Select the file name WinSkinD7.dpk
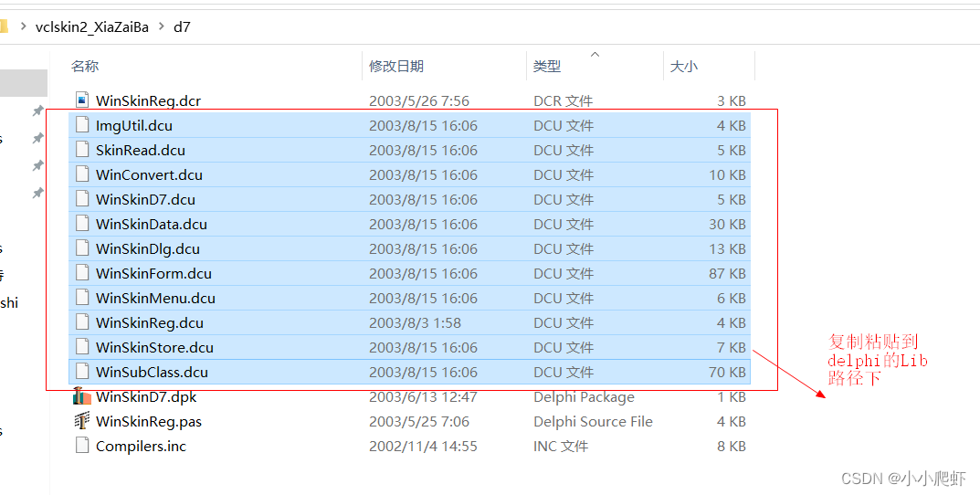Screen dimensions: 980x495 [x=146, y=397]
